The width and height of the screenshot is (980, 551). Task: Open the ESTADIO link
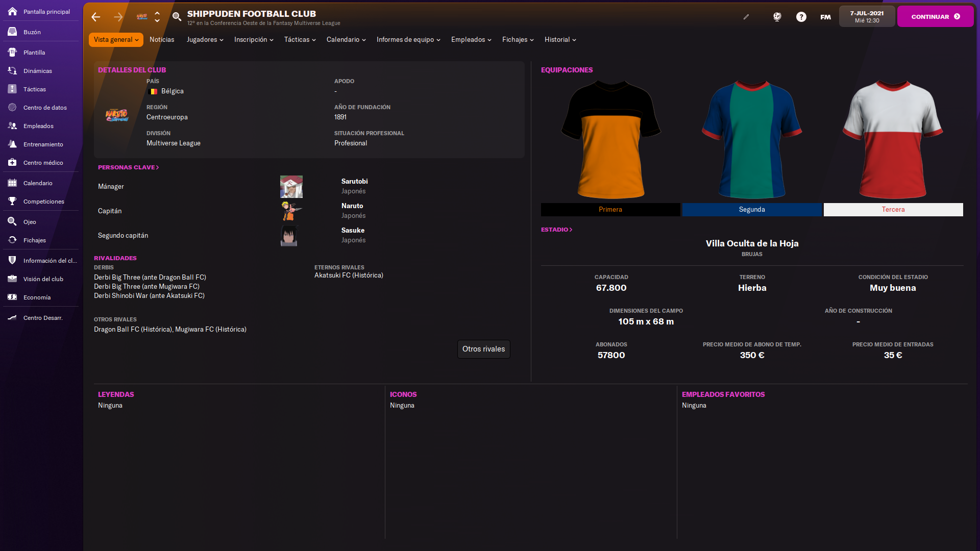(556, 230)
